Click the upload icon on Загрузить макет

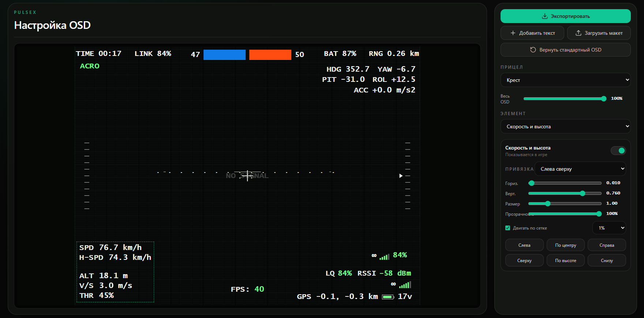pyautogui.click(x=579, y=33)
